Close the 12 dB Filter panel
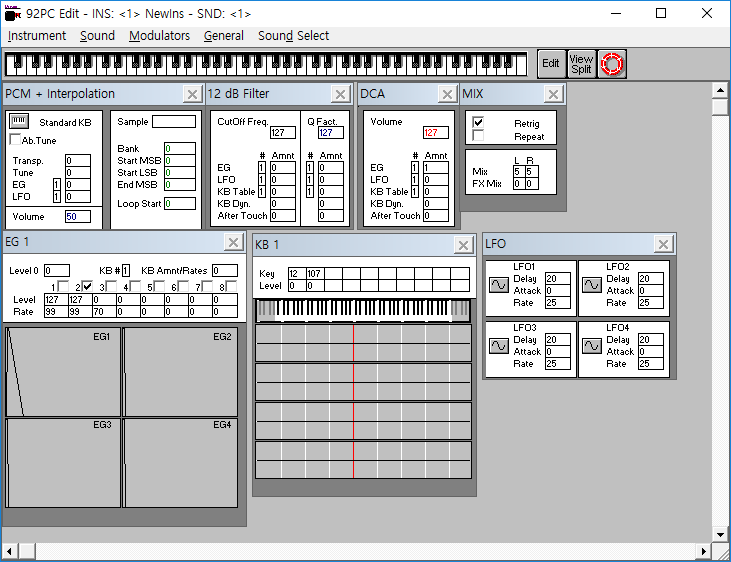This screenshot has height=562, width=731. tap(341, 94)
